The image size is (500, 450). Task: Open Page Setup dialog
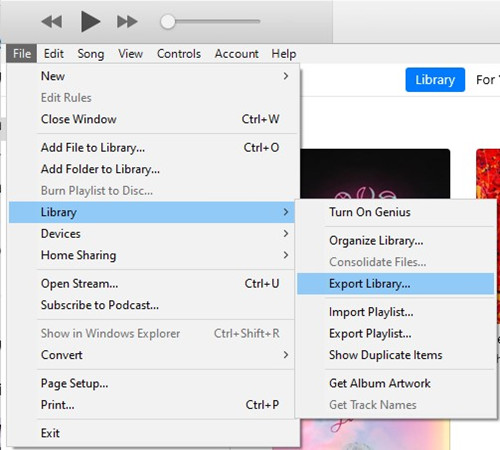(152, 383)
